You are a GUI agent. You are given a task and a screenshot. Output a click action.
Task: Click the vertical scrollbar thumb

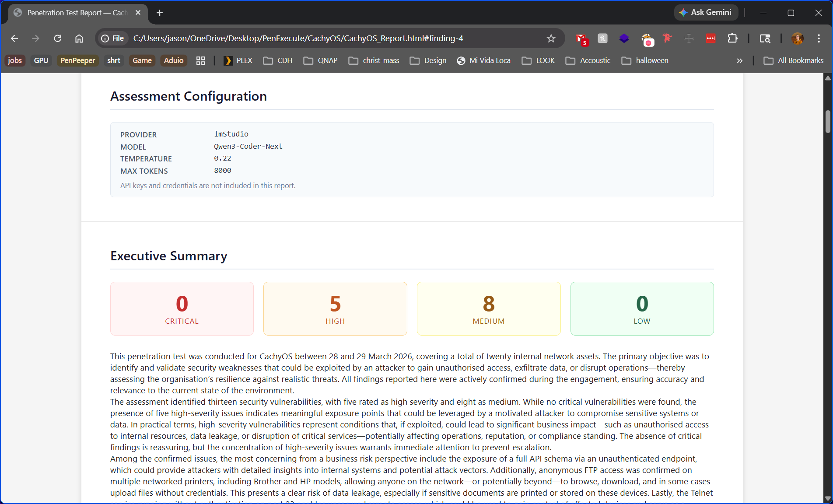tap(828, 122)
